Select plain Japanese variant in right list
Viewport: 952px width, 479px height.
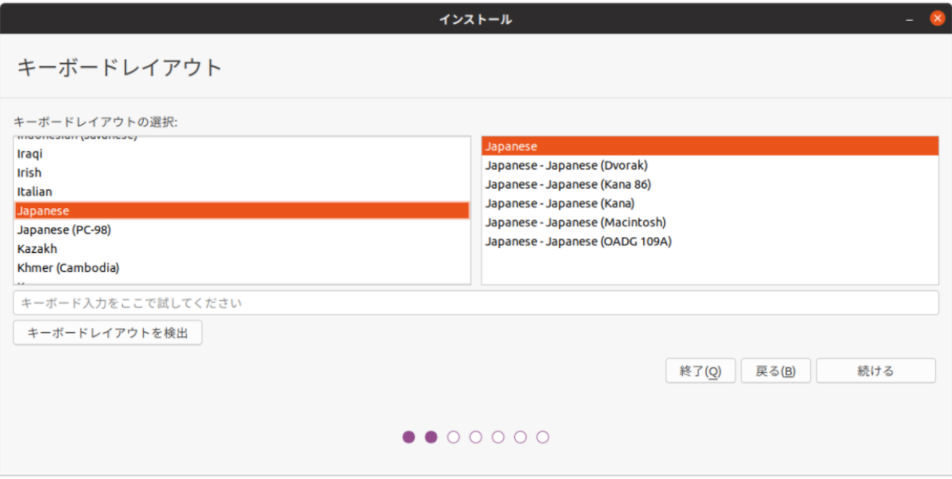(x=710, y=146)
